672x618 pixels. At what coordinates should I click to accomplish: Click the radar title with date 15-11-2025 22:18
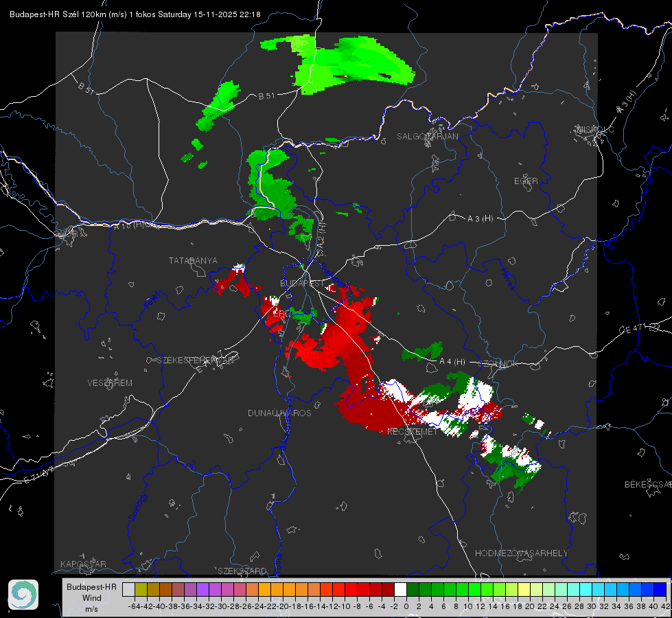[135, 14]
